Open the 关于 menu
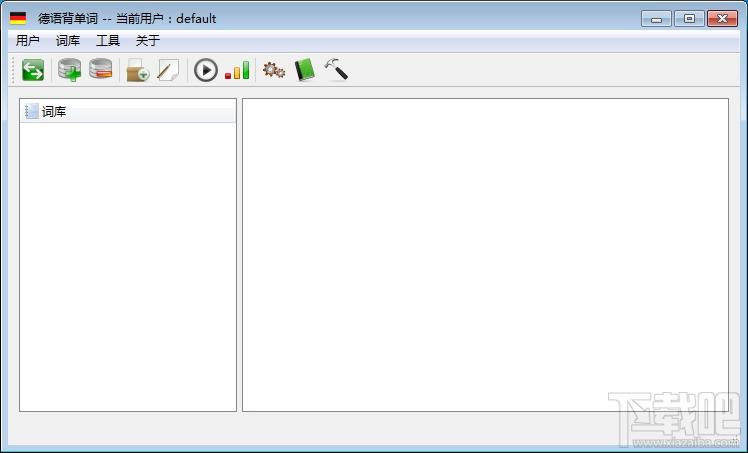 coord(148,41)
